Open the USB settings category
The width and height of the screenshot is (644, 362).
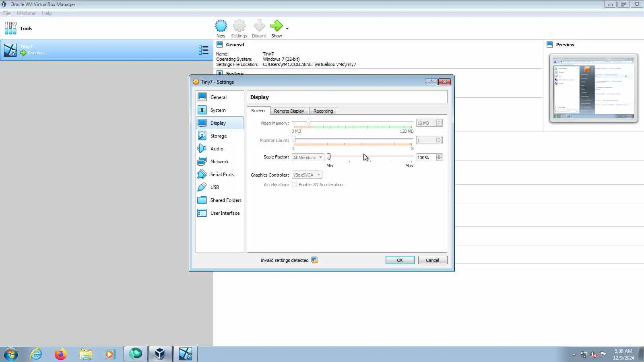pyautogui.click(x=220, y=187)
